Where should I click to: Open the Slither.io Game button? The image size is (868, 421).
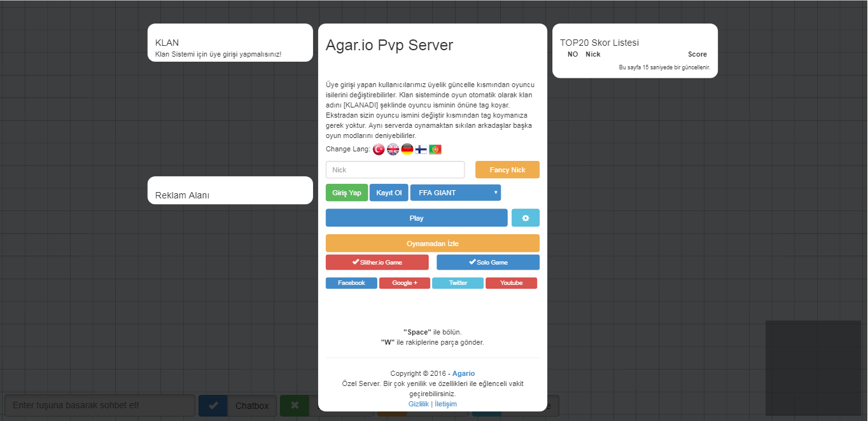click(377, 262)
